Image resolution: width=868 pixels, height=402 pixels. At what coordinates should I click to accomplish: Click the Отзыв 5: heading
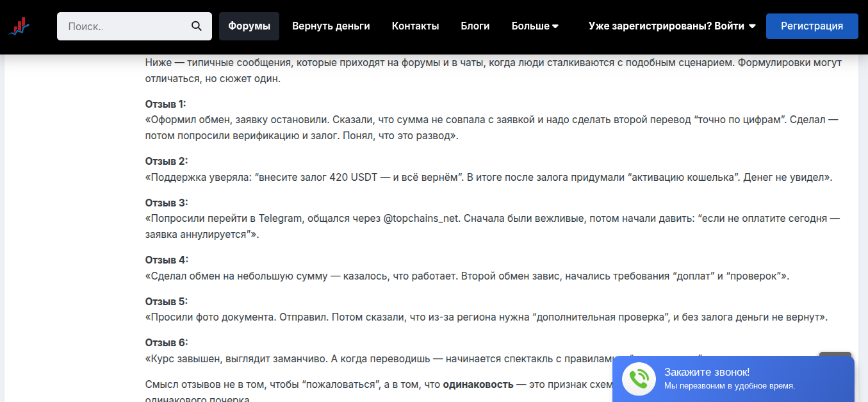[x=167, y=301]
